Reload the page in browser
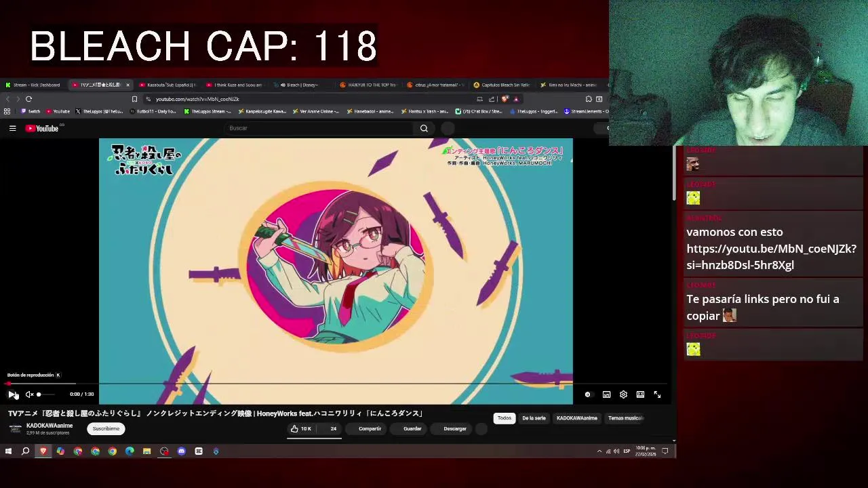This screenshot has width=868, height=488. 28,99
